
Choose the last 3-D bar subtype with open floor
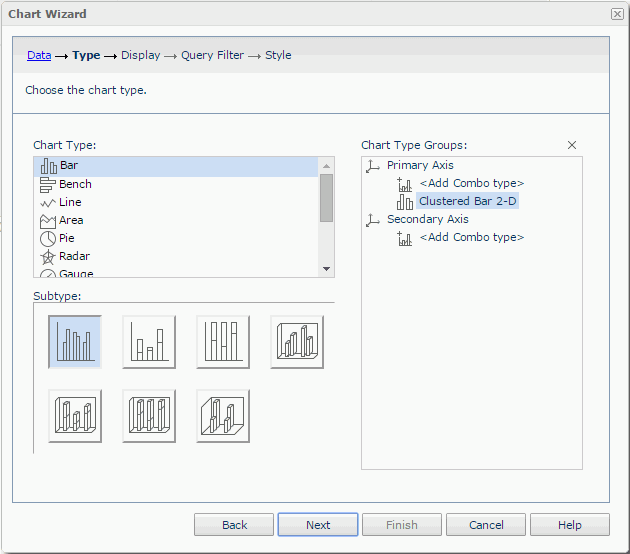pyautogui.click(x=223, y=416)
